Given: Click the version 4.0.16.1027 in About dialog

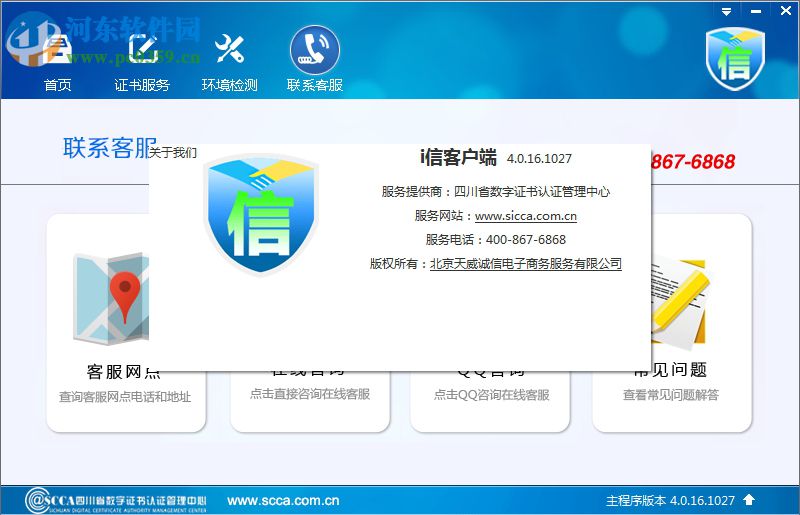Looking at the screenshot, I should (x=539, y=159).
